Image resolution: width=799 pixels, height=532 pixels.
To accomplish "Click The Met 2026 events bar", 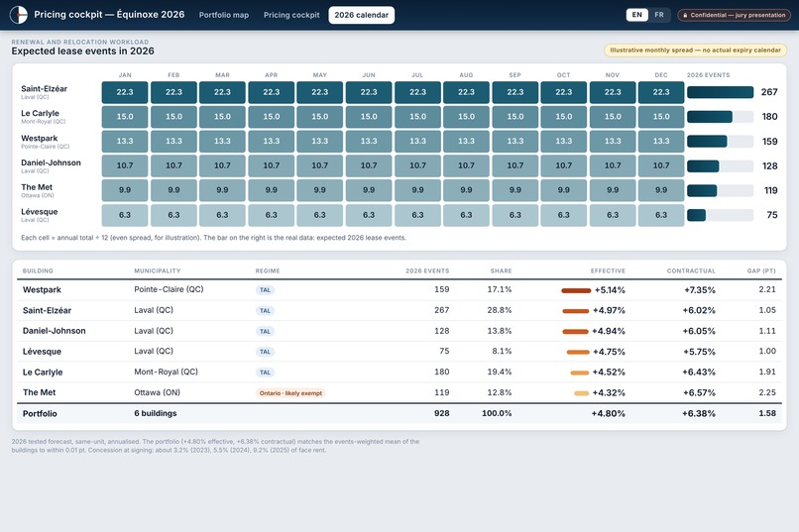I will [x=720, y=190].
